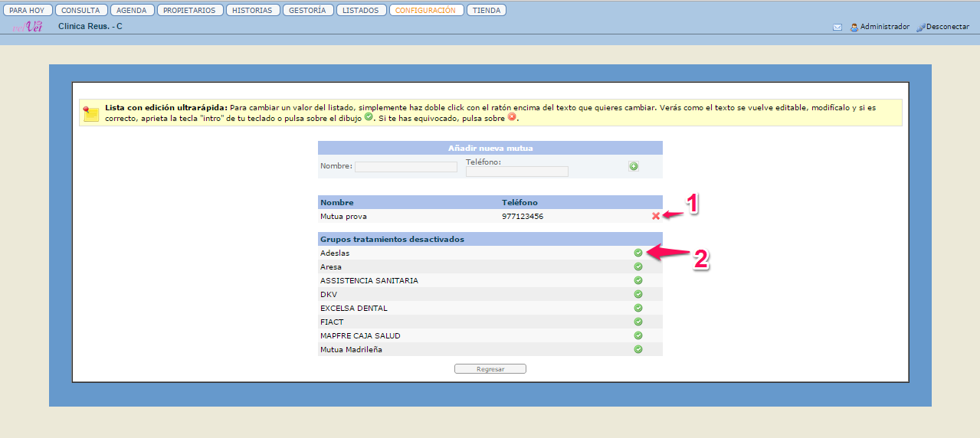
Task: Open the mail envelope icon in header
Action: pyautogui.click(x=837, y=27)
